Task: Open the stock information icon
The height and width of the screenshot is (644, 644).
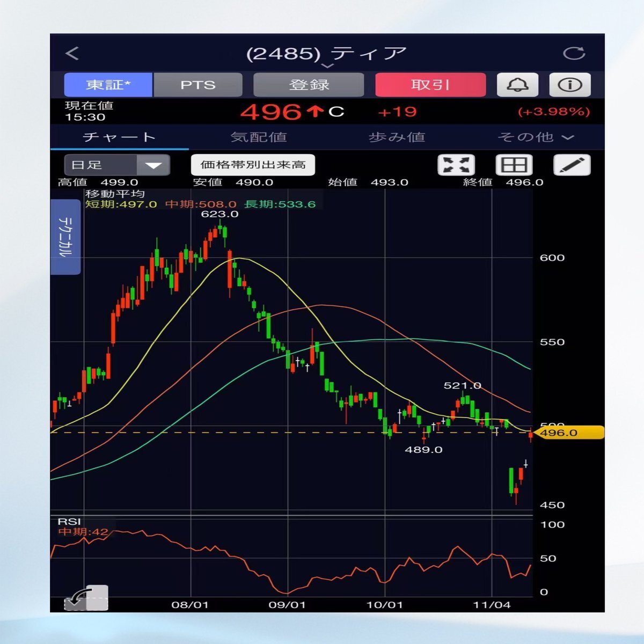Action: pos(570,85)
